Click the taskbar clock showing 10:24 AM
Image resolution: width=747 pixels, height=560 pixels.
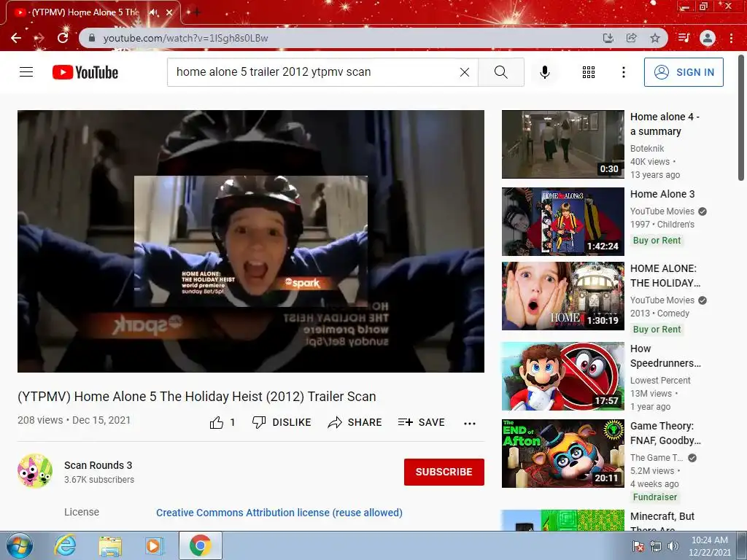tap(709, 546)
